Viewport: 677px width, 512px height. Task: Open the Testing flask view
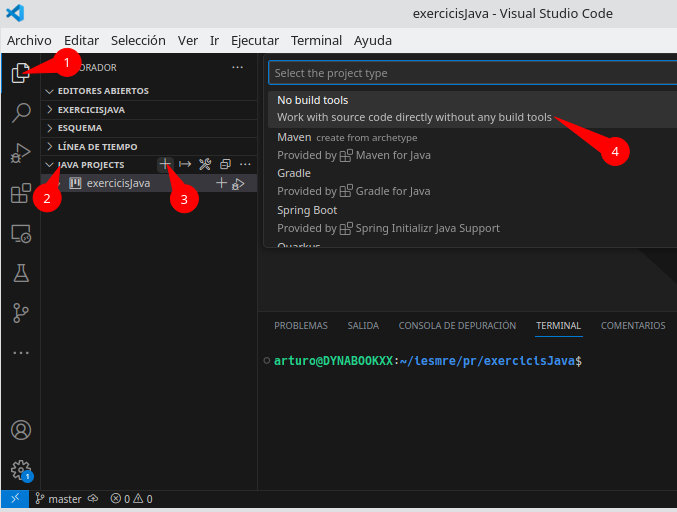pyautogui.click(x=20, y=273)
